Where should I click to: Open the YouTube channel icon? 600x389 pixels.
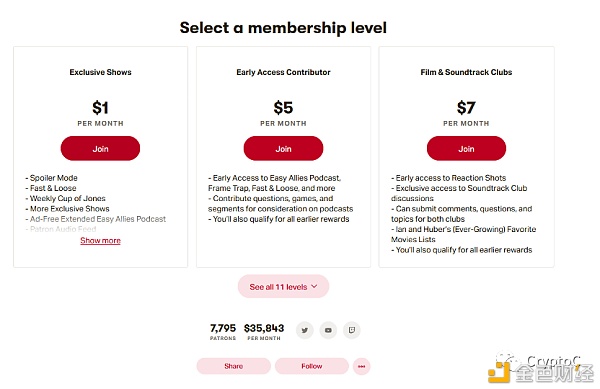(328, 330)
